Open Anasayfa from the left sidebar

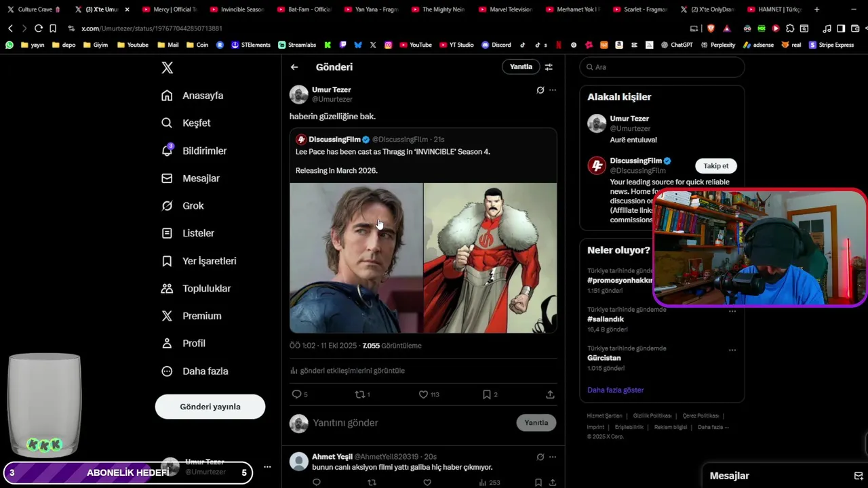pos(193,96)
